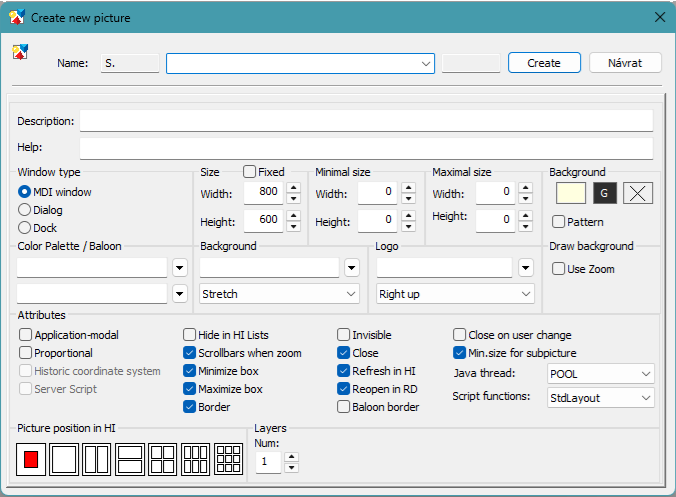The image size is (676, 497).
Task: Open the pale yellow background color swatch
Action: point(570,193)
